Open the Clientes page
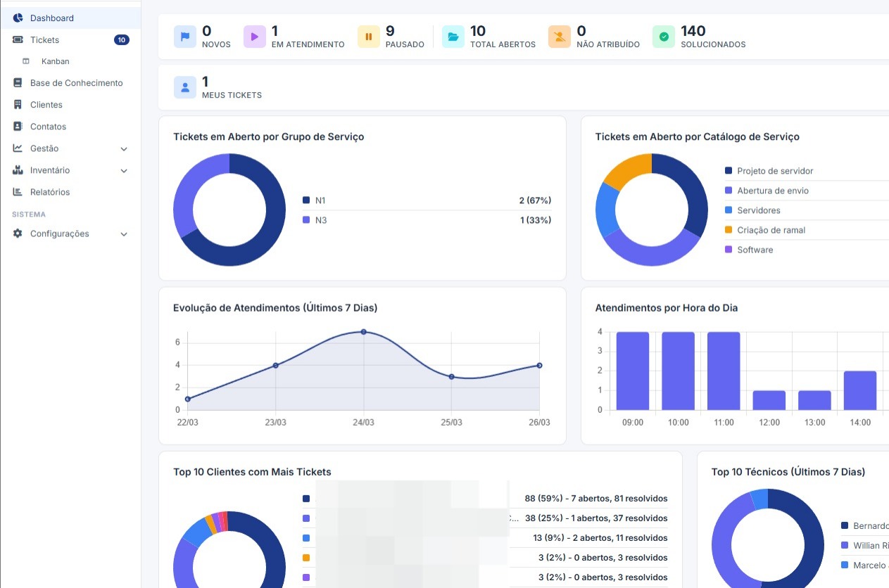The width and height of the screenshot is (889, 588). [70, 105]
